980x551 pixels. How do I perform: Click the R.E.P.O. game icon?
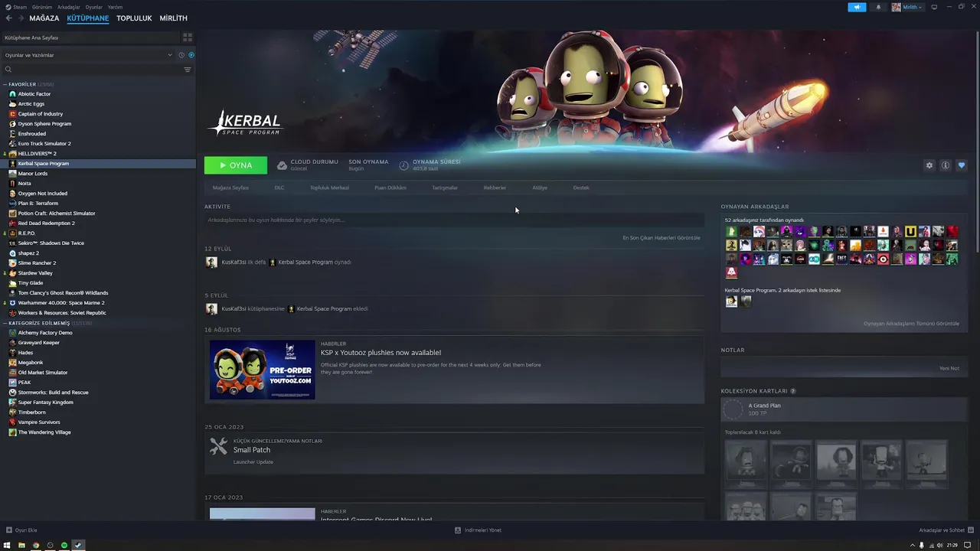[12, 233]
